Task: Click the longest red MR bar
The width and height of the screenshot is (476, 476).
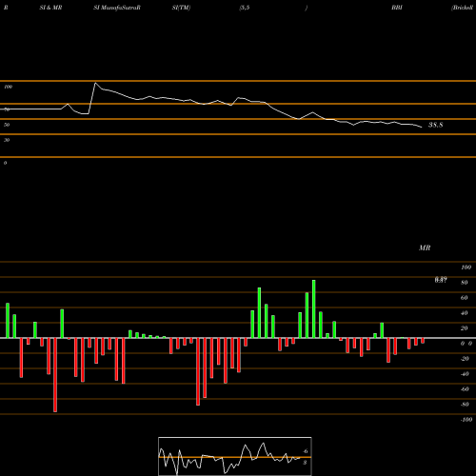Action: click(x=55, y=375)
